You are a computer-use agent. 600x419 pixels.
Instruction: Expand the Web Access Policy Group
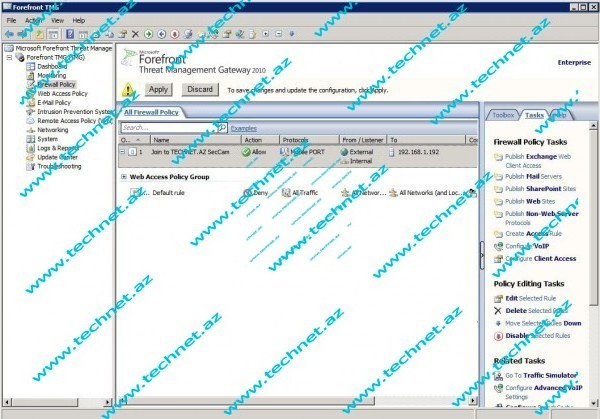pos(123,176)
